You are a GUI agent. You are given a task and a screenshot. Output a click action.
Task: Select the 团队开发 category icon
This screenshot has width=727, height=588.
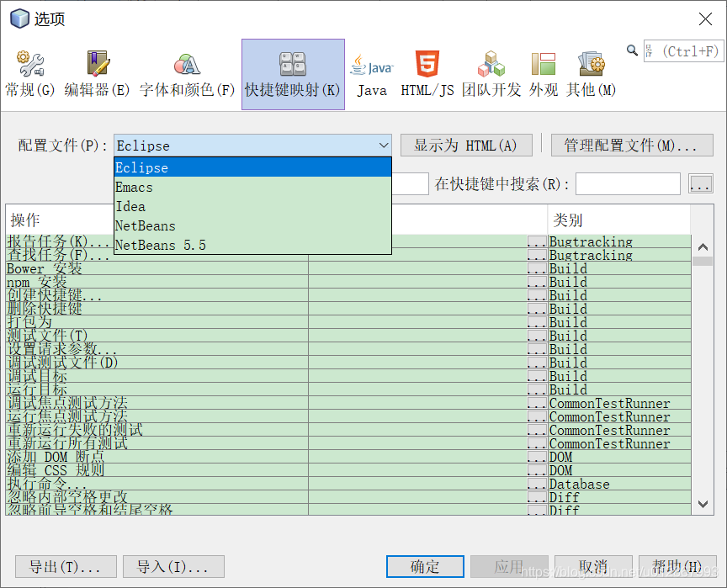click(491, 63)
